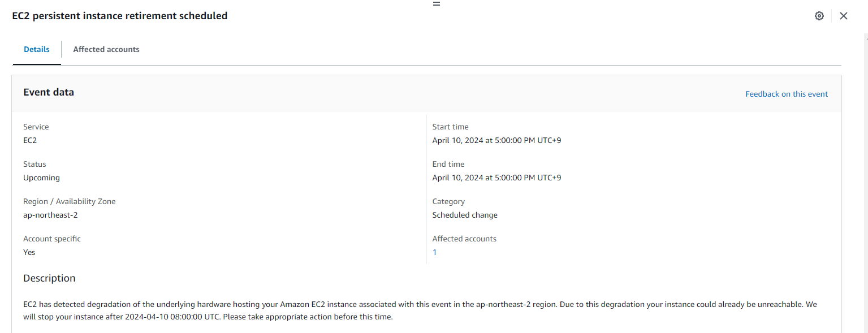Click the Region / Availability Zone label
868x333 pixels.
click(x=70, y=201)
